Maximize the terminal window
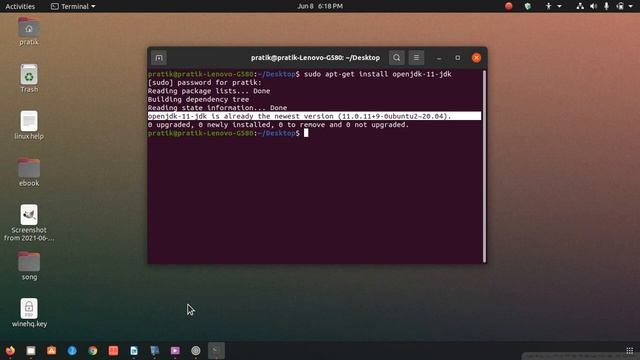This screenshot has height=360, width=640. (458, 58)
